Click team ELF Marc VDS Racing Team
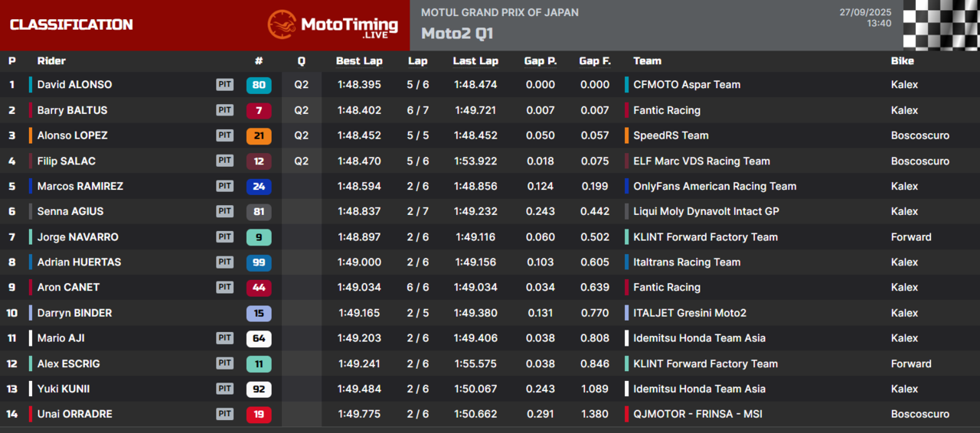The width and height of the screenshot is (980, 433). coord(701,161)
